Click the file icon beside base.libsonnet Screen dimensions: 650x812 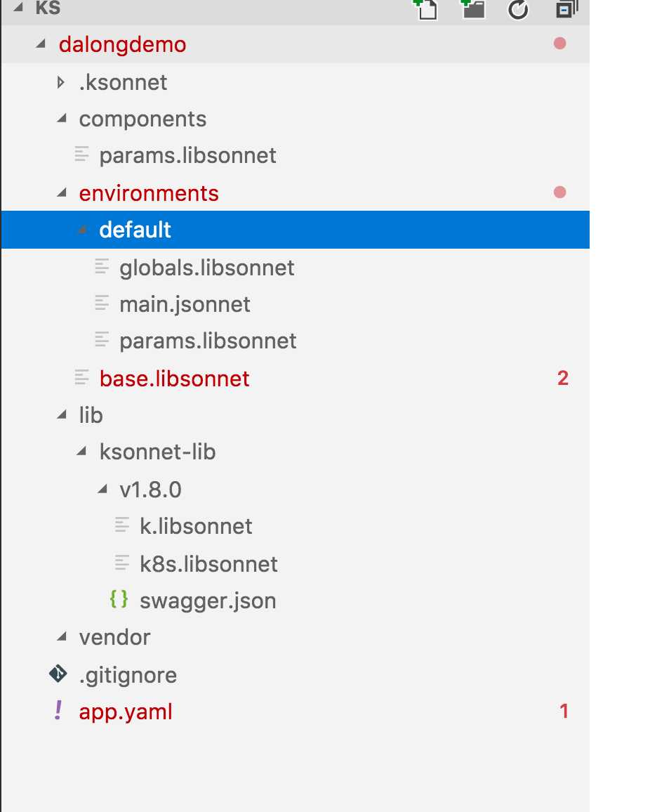tap(81, 377)
